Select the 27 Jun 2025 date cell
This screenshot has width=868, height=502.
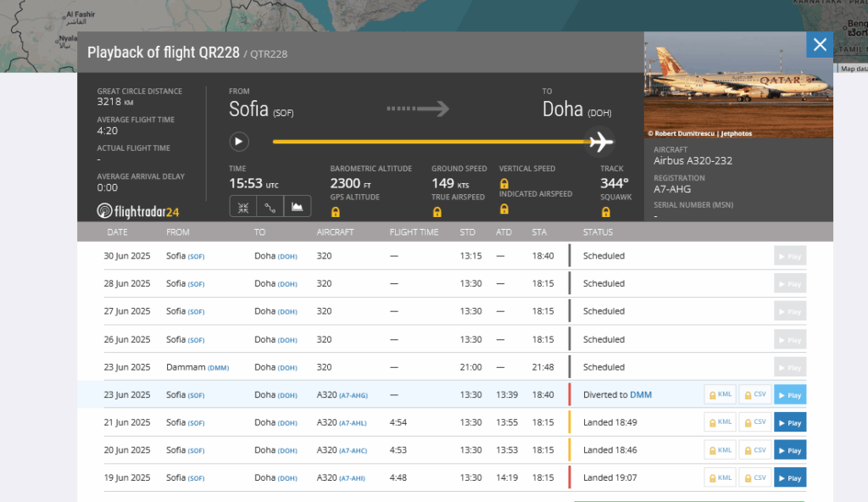127,311
